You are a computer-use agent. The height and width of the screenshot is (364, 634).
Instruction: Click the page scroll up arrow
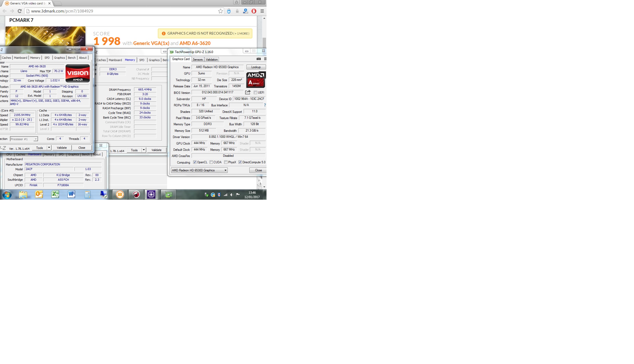[x=264, y=18]
